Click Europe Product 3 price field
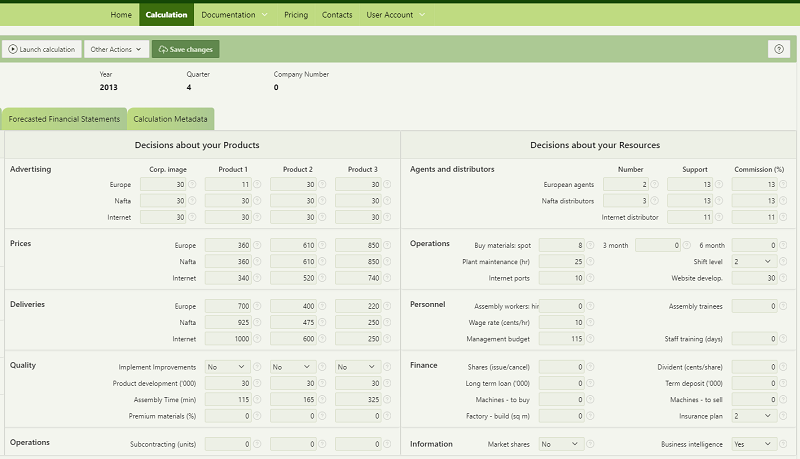The image size is (800, 459). [358, 245]
